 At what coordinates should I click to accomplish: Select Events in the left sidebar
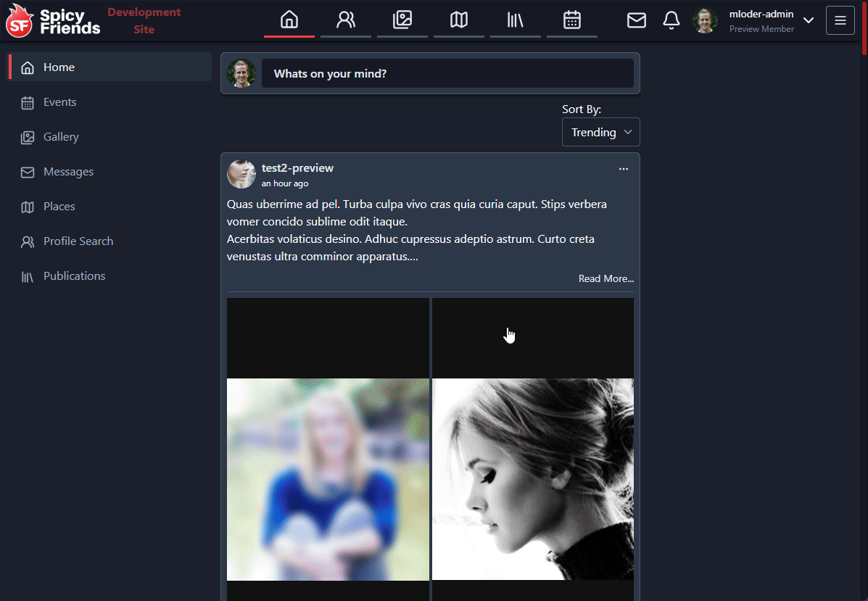click(59, 102)
